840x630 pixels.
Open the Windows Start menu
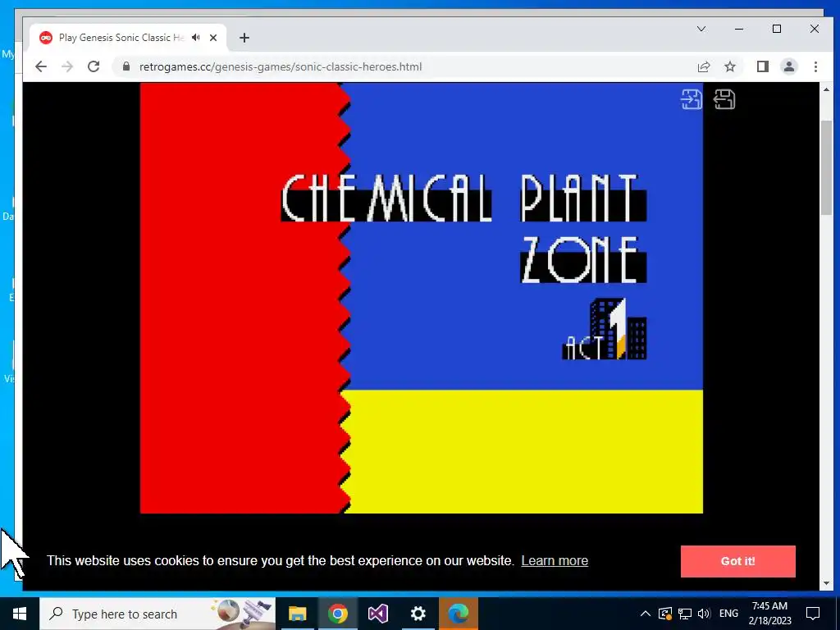pyautogui.click(x=20, y=614)
